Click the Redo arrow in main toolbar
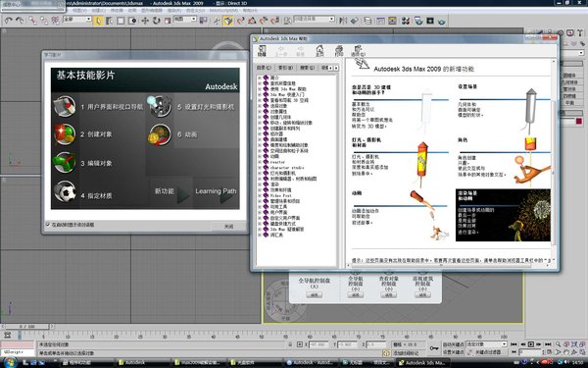This screenshot has width=588, height=368. [x=20, y=21]
